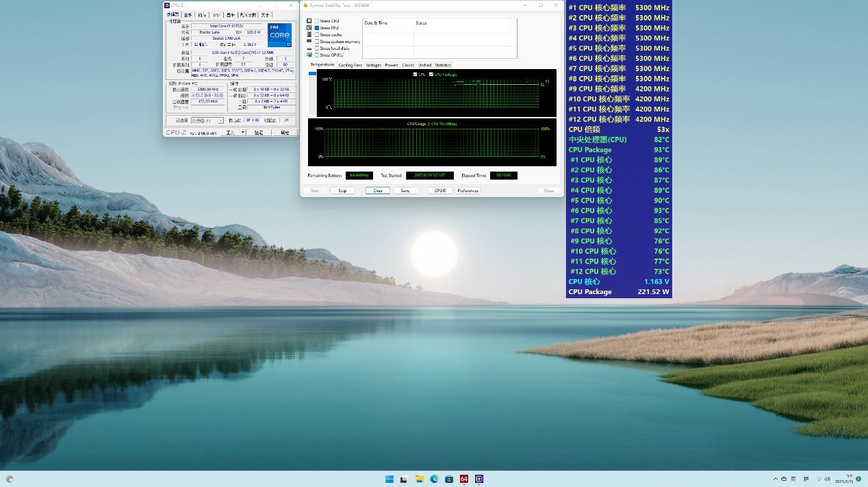Enable the Stress GPU(s) checkbox

point(316,55)
